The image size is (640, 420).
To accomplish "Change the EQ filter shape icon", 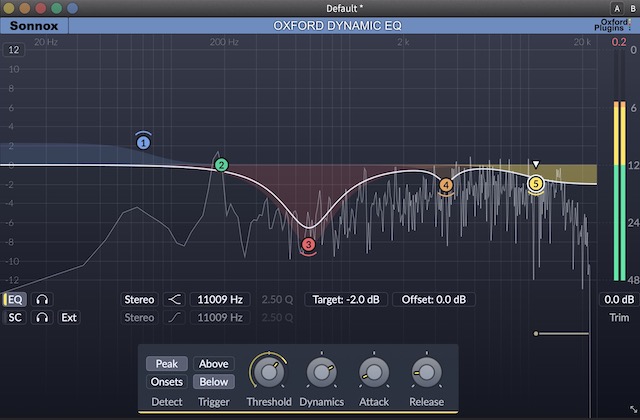I will tap(176, 299).
